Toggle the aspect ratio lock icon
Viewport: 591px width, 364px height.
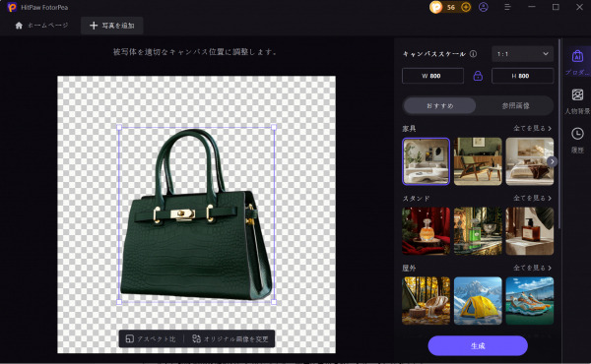[478, 76]
